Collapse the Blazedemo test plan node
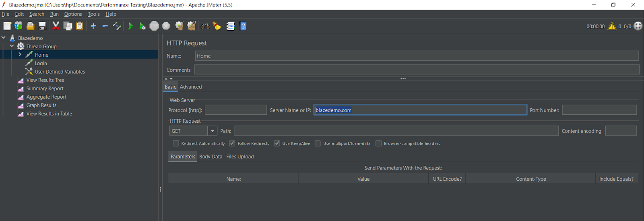Image resolution: width=644 pixels, height=221 pixels. pos(4,37)
